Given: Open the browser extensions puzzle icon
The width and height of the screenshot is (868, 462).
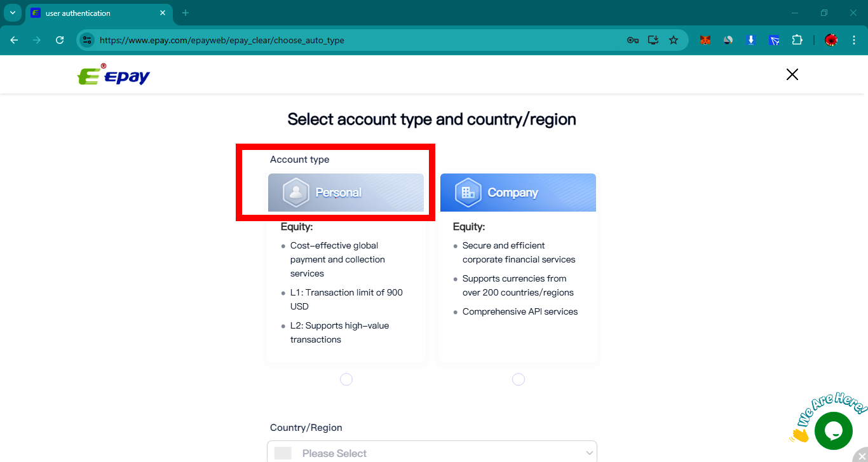Looking at the screenshot, I should tap(797, 40).
